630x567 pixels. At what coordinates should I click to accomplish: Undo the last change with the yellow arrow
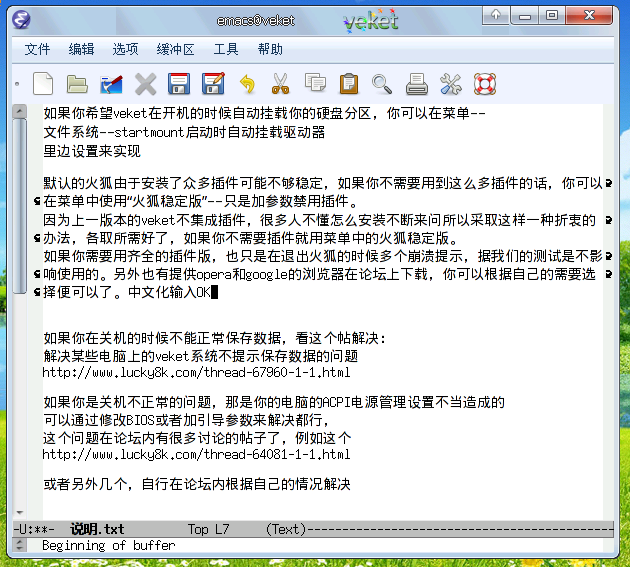pyautogui.click(x=248, y=84)
